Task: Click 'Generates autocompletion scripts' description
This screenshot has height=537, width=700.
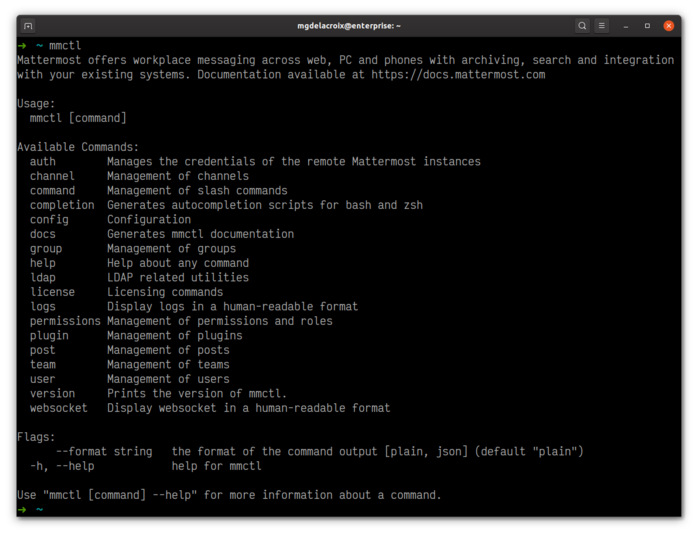Action: 265,205
